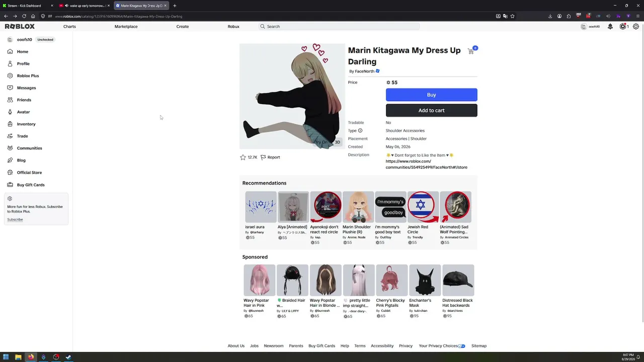The height and width of the screenshot is (362, 644).
Task: Open Steam from the taskbar
Action: (x=68, y=357)
